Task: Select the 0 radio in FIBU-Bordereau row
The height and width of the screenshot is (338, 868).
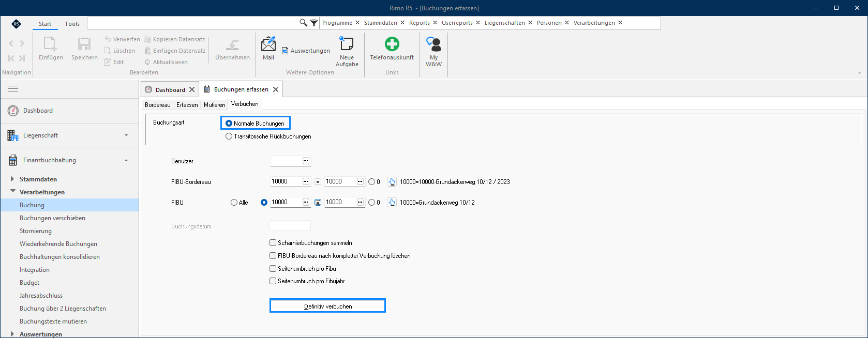Action: tap(371, 182)
